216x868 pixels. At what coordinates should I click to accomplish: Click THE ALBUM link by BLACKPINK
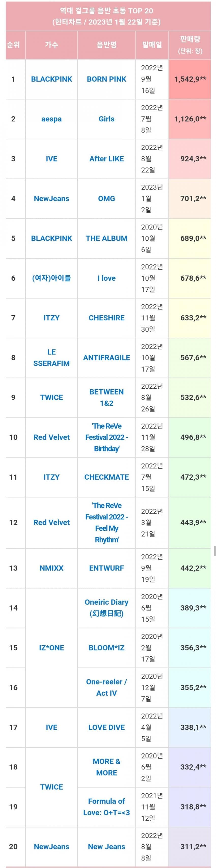(106, 238)
